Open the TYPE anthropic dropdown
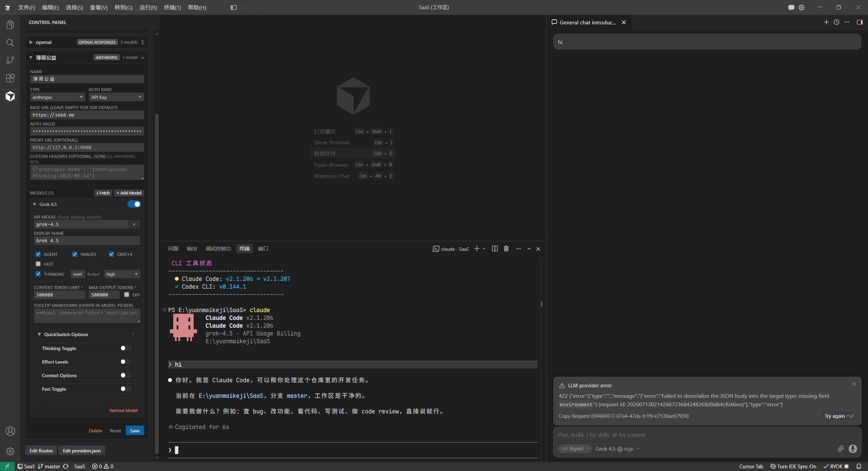 (57, 97)
